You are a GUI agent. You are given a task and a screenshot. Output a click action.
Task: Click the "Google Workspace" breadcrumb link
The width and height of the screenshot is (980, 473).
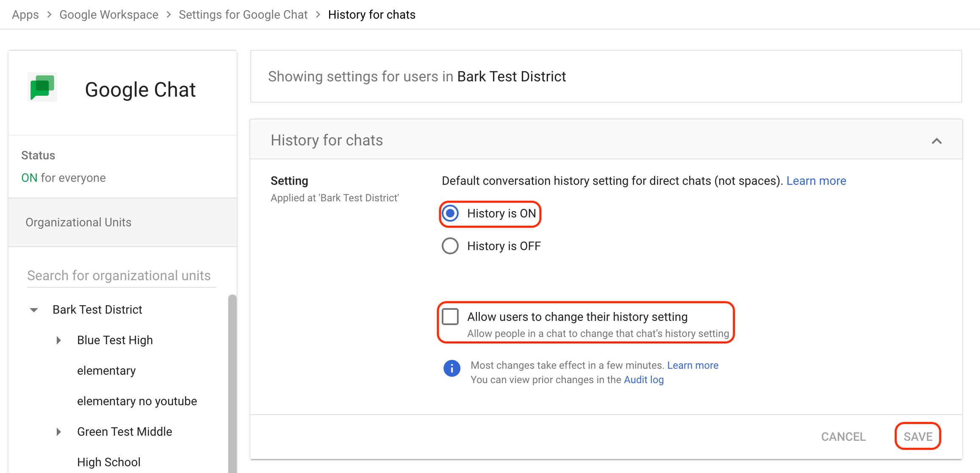(108, 14)
